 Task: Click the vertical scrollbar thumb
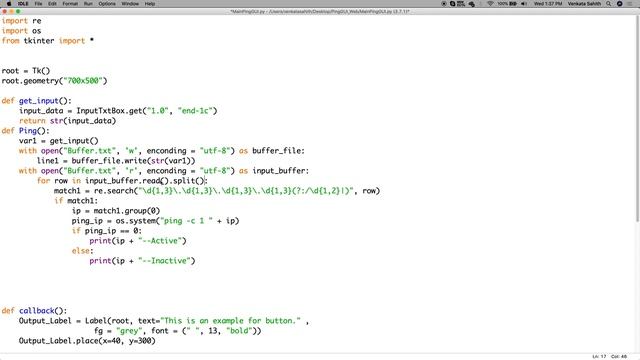(637, 119)
